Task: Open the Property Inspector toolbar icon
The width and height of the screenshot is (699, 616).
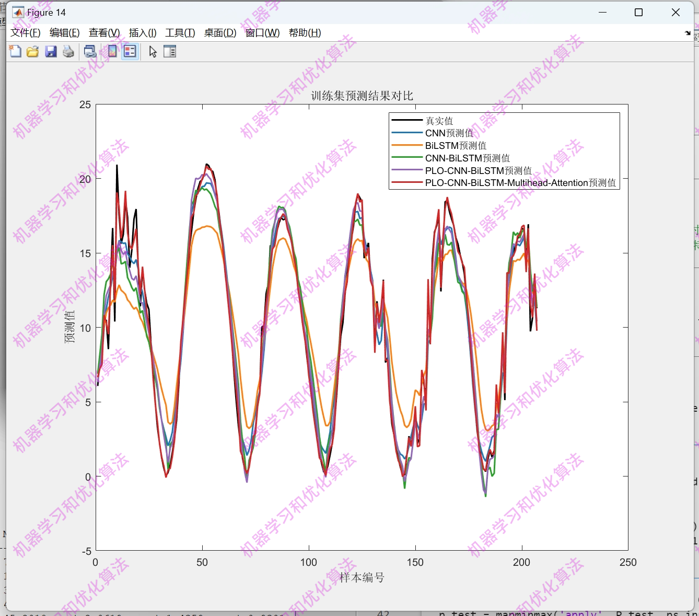Action: [170, 51]
